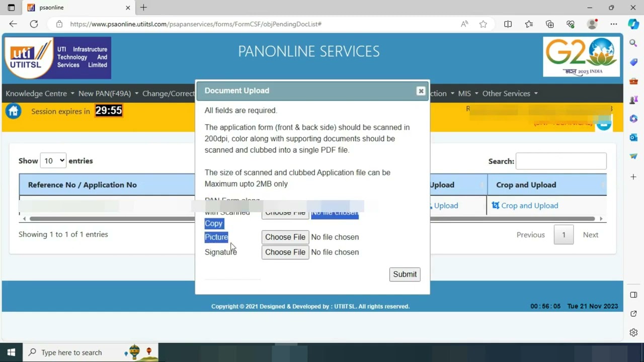Select page 1 in pagination

(x=563, y=235)
